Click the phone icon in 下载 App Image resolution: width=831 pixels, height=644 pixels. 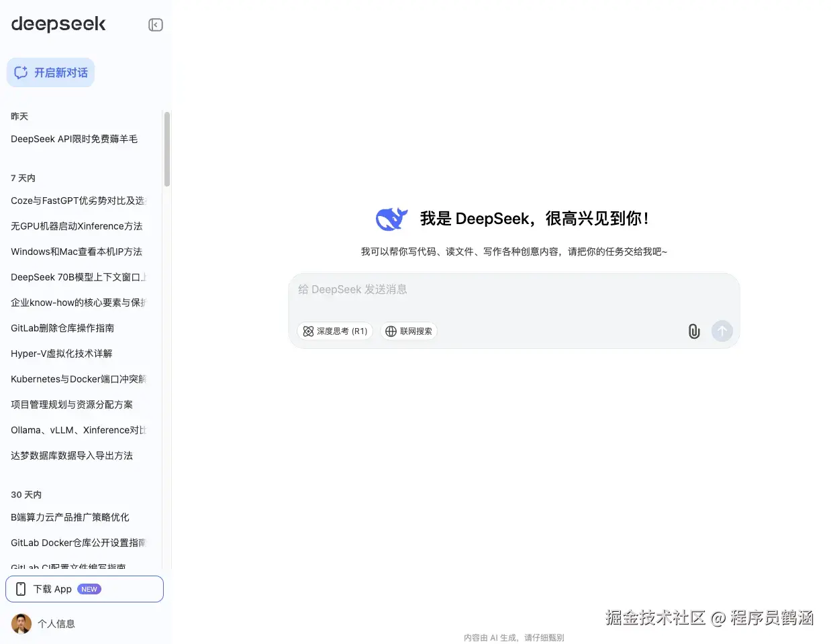click(21, 589)
